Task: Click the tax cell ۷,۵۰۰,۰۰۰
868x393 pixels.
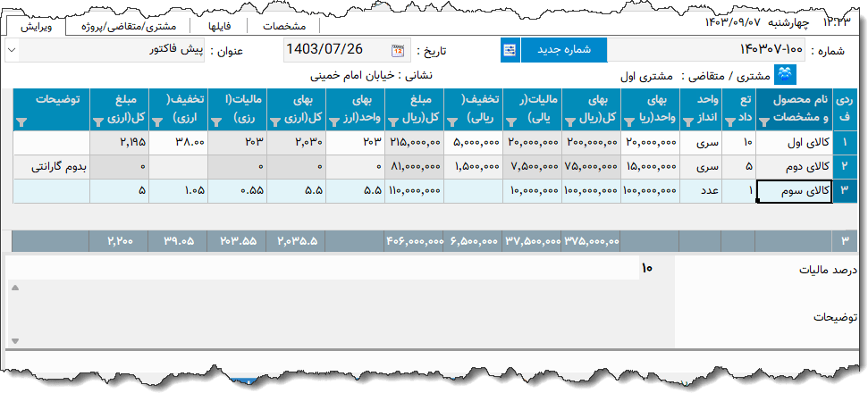Action: [532, 167]
